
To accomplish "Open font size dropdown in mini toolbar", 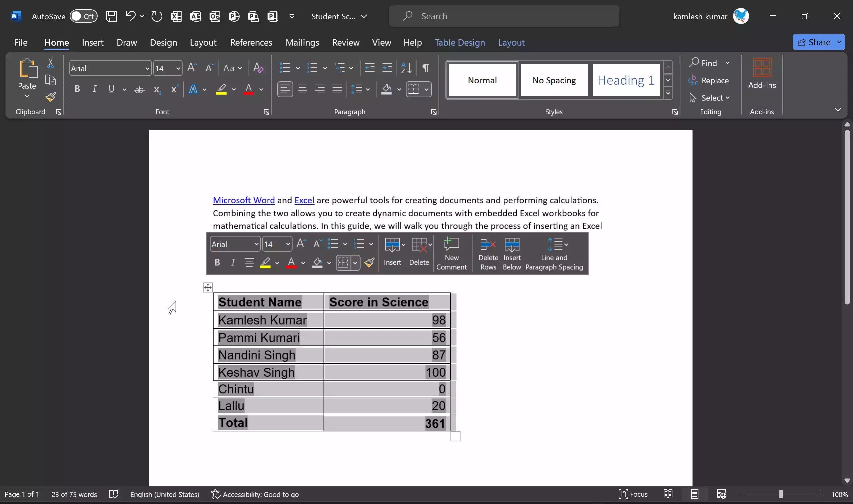I will tap(288, 245).
